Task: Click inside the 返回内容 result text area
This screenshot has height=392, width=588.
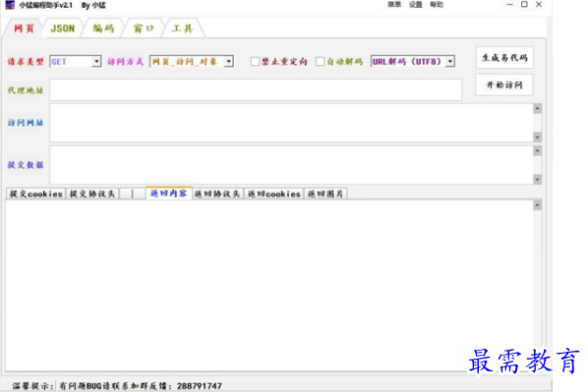Action: click(x=269, y=286)
